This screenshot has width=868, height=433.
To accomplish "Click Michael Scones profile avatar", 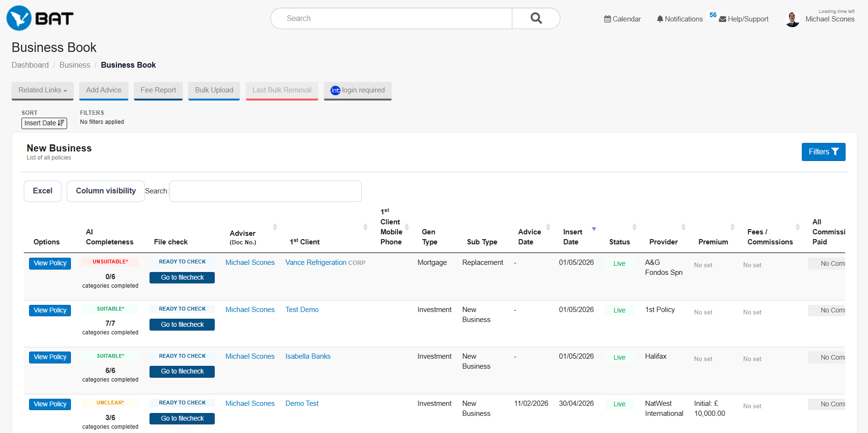I will pyautogui.click(x=792, y=19).
